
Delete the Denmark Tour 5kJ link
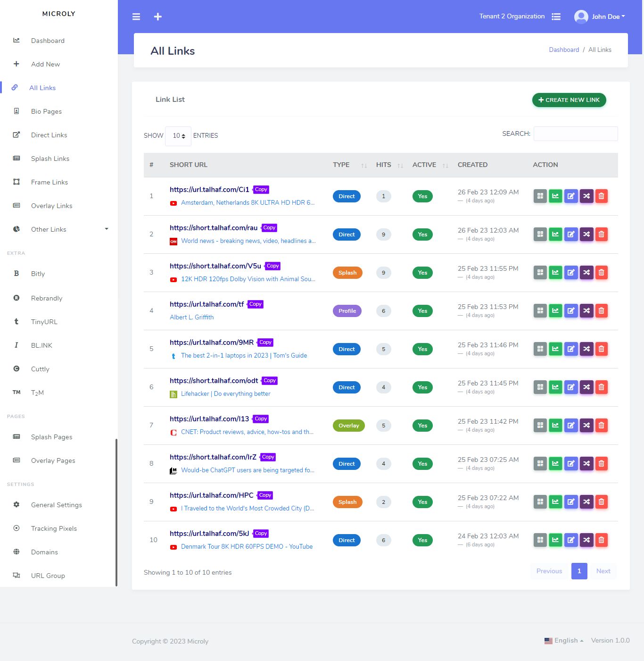tap(602, 540)
